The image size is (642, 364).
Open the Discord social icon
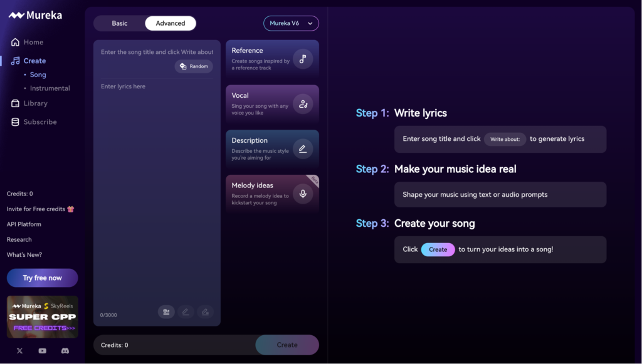tap(65, 351)
